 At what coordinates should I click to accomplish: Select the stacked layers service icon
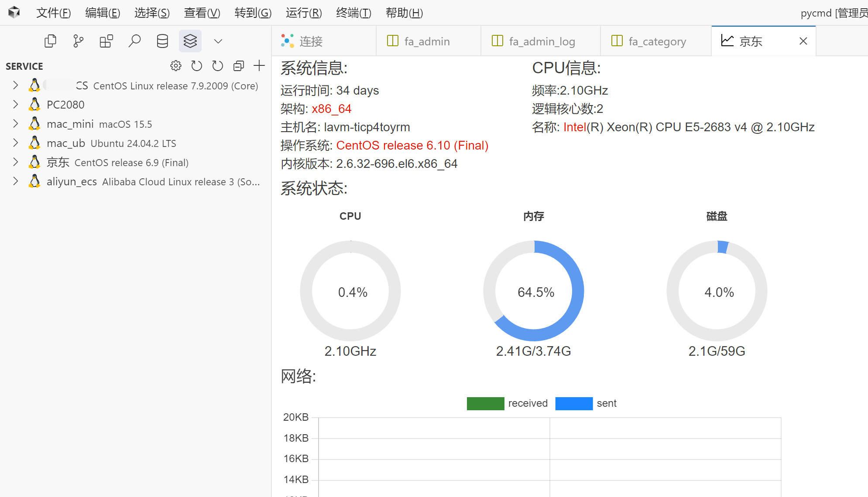pos(190,41)
